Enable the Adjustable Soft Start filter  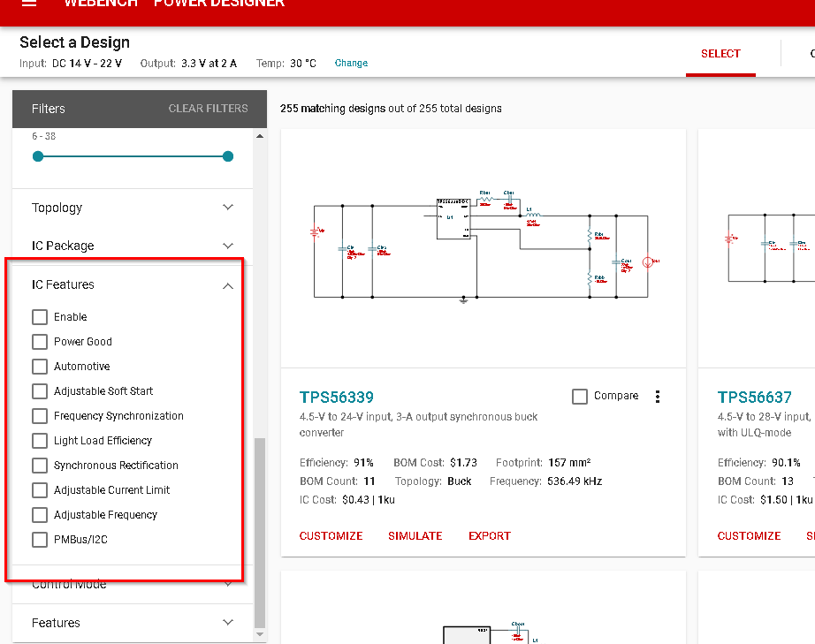click(x=39, y=390)
